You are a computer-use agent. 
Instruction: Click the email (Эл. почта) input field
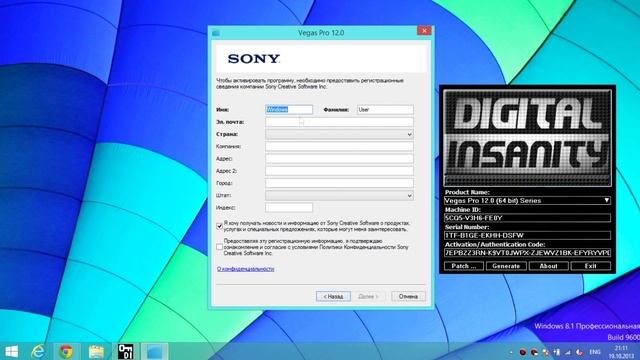[x=339, y=122]
